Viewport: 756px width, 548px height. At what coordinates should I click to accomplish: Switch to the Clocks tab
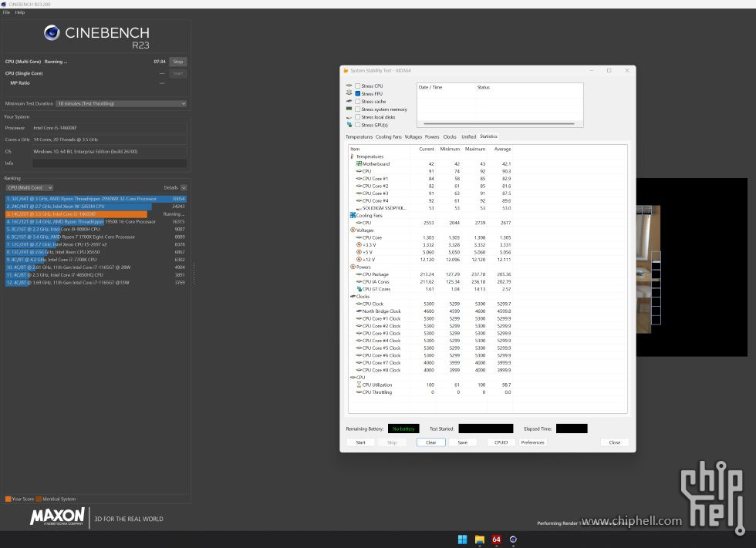click(450, 136)
